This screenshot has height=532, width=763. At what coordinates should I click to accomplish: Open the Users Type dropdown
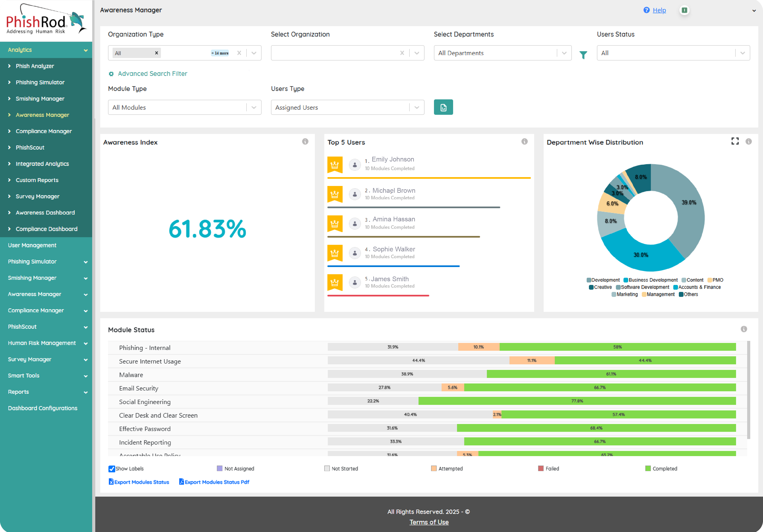pyautogui.click(x=347, y=107)
